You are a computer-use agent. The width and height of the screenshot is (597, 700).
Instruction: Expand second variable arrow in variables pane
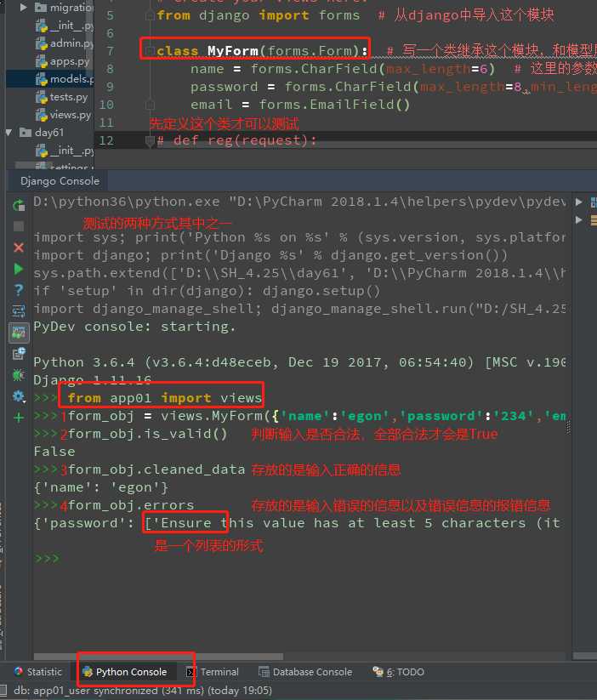[x=578, y=219]
